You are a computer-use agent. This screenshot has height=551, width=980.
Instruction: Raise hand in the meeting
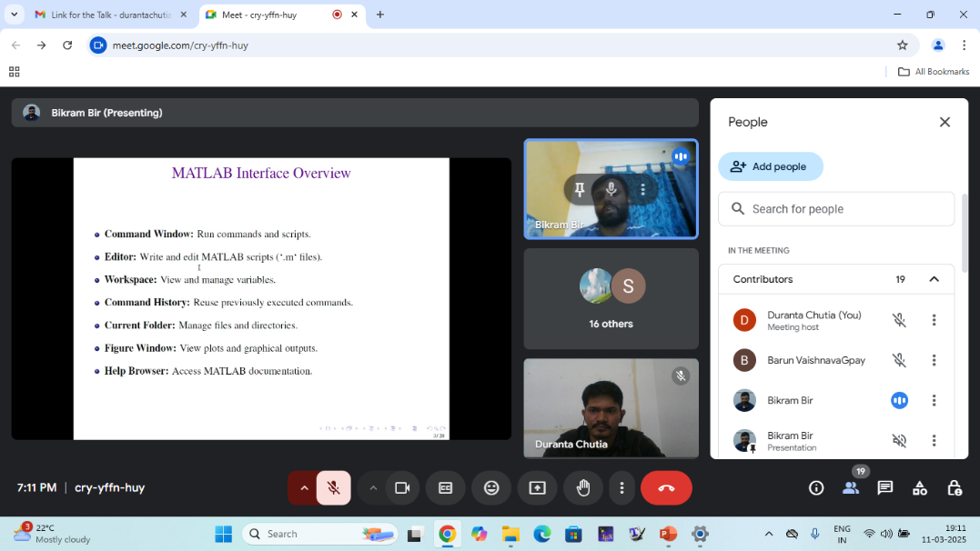click(x=583, y=488)
